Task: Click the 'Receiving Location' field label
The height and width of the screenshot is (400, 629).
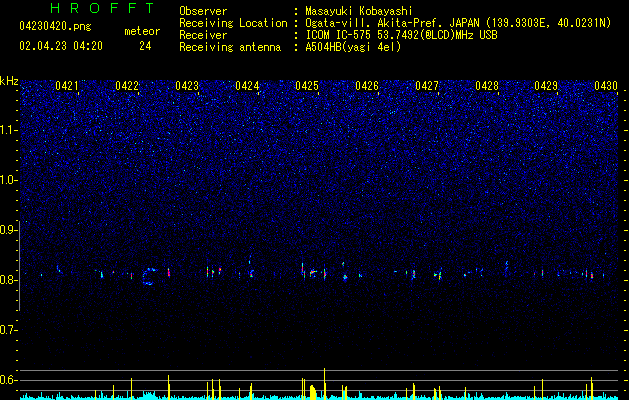Action: pyautogui.click(x=233, y=23)
